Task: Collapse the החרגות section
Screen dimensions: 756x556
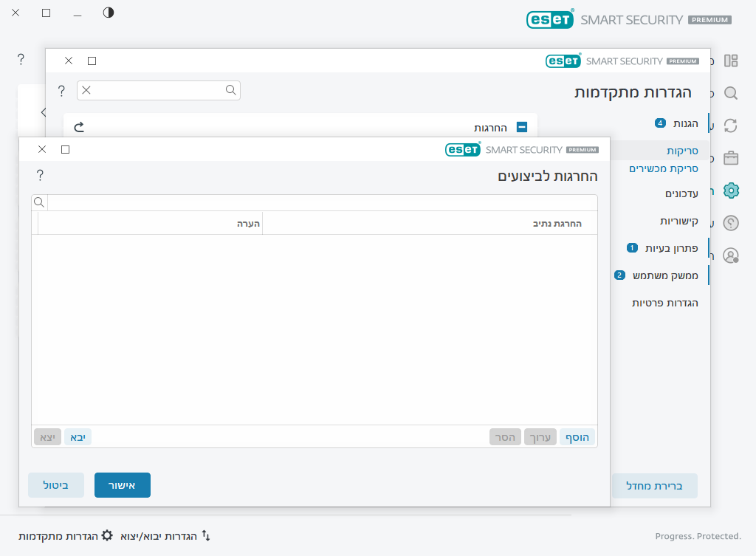Action: (x=522, y=127)
